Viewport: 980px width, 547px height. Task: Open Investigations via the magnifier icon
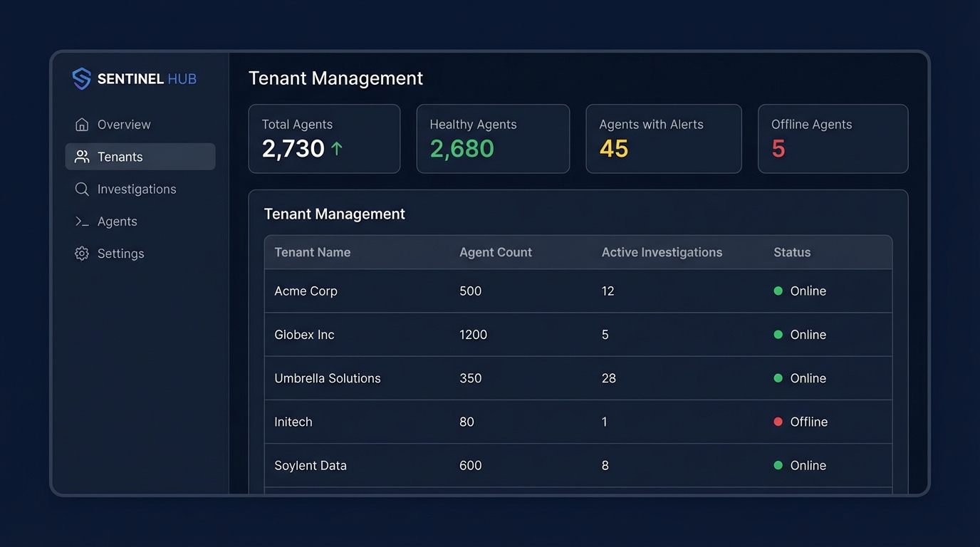point(82,189)
